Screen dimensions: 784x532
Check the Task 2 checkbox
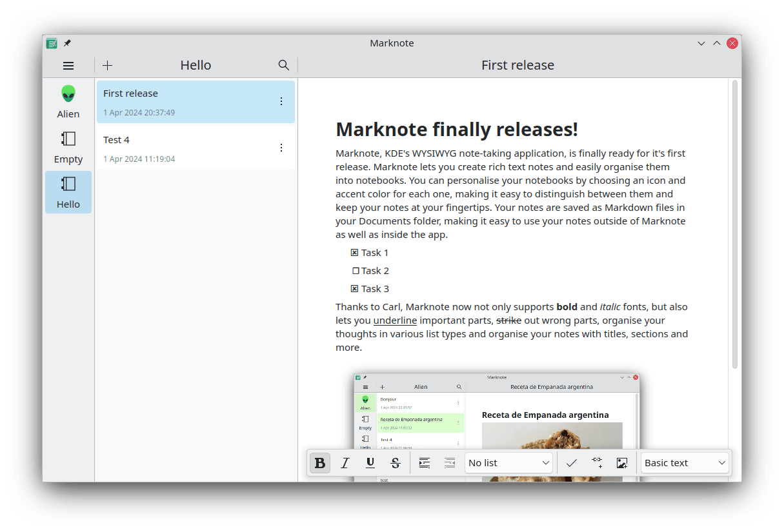coord(355,271)
